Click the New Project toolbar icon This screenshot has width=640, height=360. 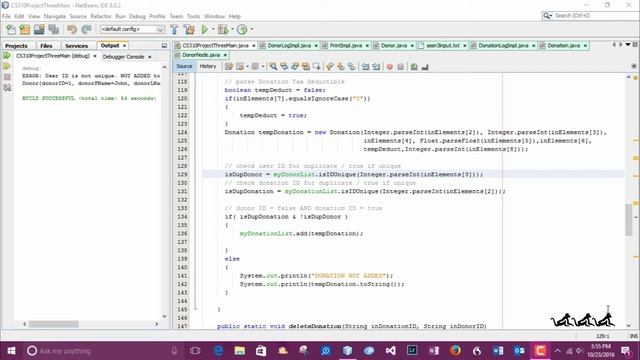(25, 29)
